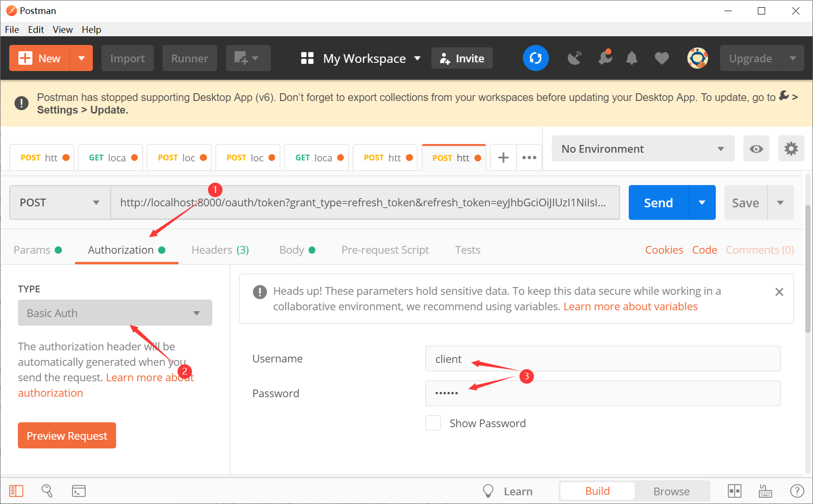Image resolution: width=813 pixels, height=504 pixels.
Task: Open new window options icon
Action: click(x=248, y=58)
